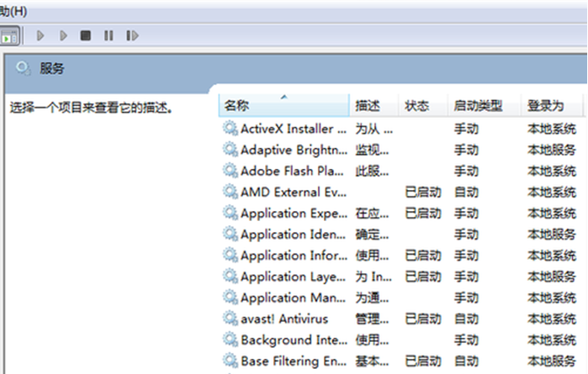Click the Pause service toolbar icon
This screenshot has width=588, height=374.
(108, 35)
